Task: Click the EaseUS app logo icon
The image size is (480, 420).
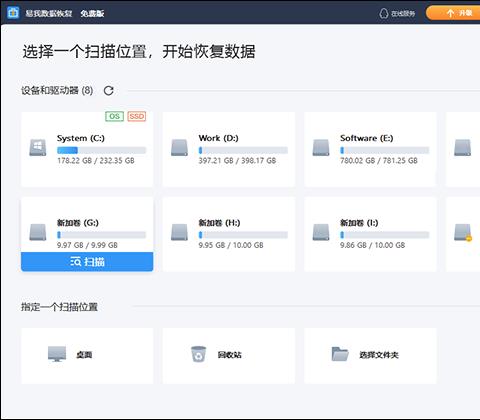Action: tap(13, 13)
